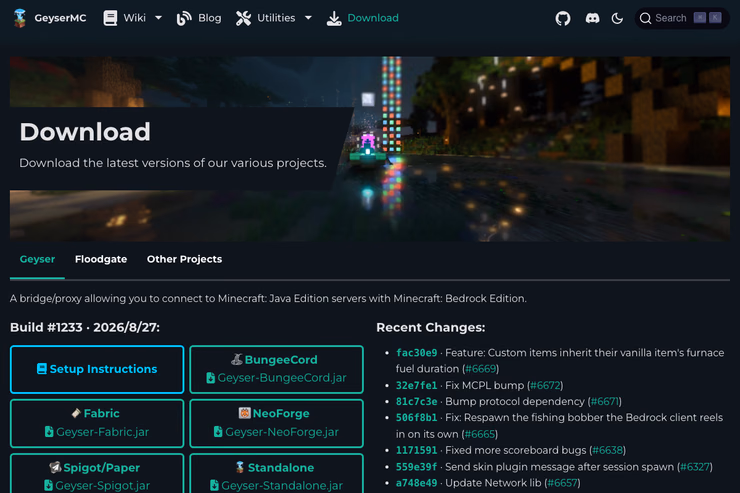Click the Download arrow icon in navbar
Screen dimensions: 740x493
coord(334,18)
